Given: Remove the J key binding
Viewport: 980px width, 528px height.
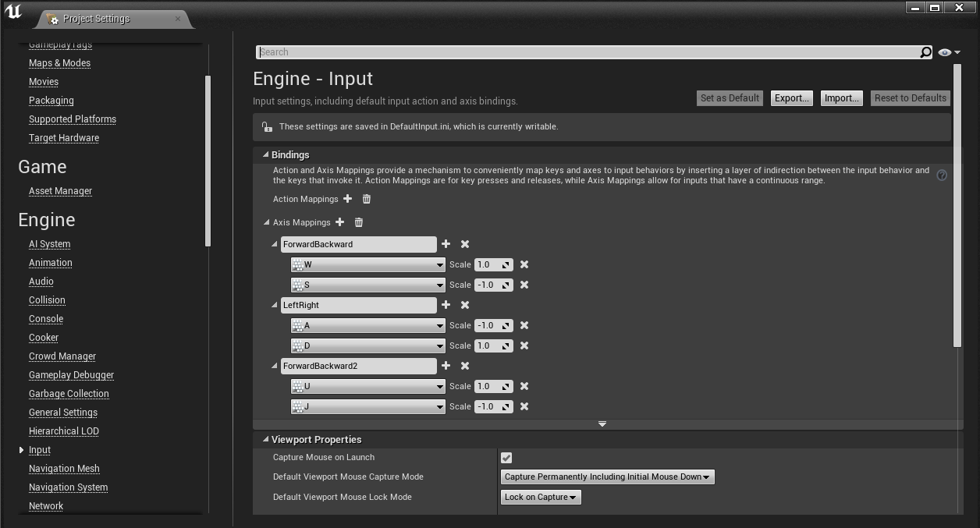Looking at the screenshot, I should [x=524, y=406].
